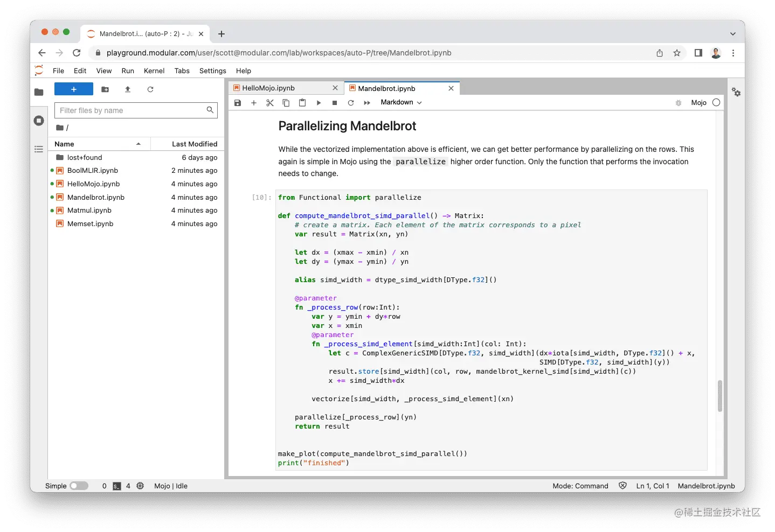
Task: Create a new folder in file browser
Action: tap(105, 89)
